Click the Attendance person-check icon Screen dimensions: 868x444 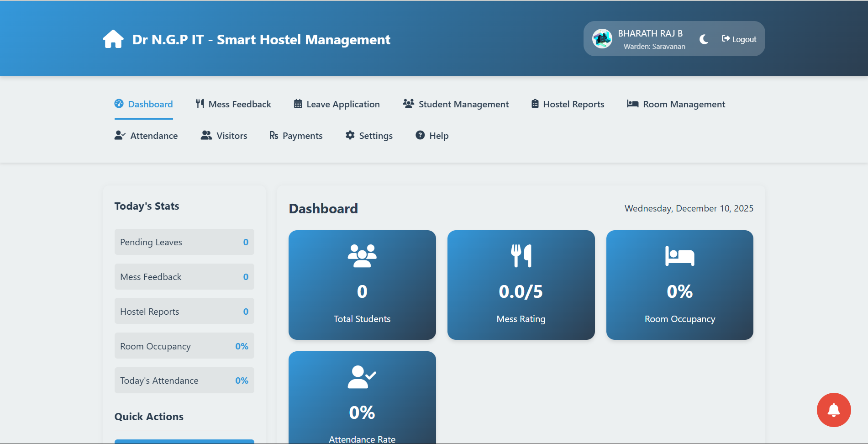[x=120, y=135]
